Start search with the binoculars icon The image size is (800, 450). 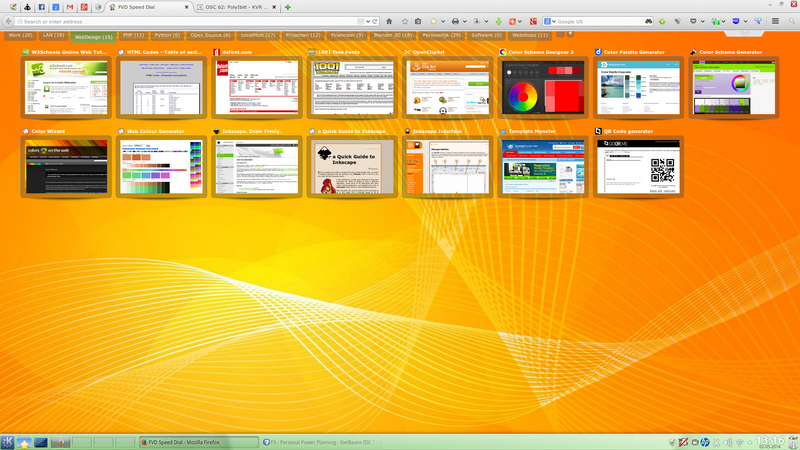point(648,21)
